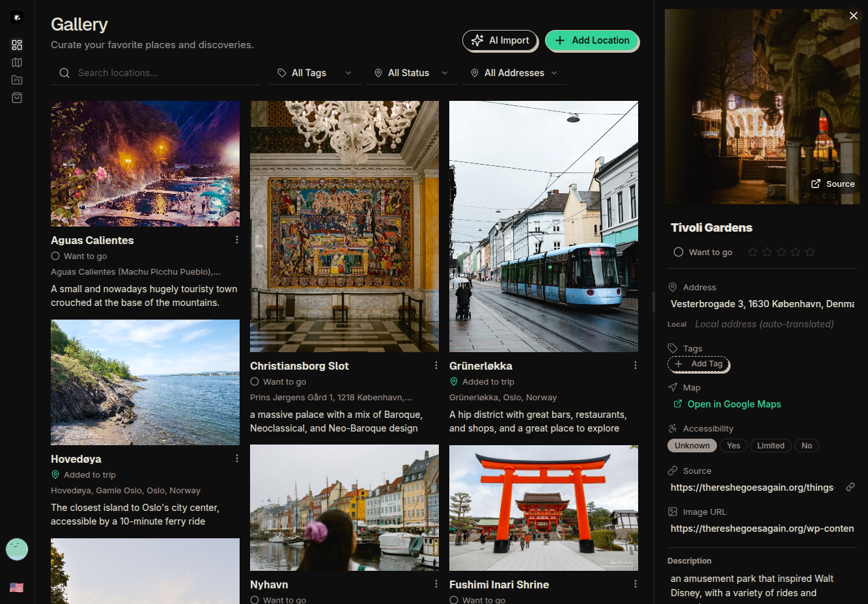
Task: Open the folders section in the sidebar
Action: coord(16,80)
